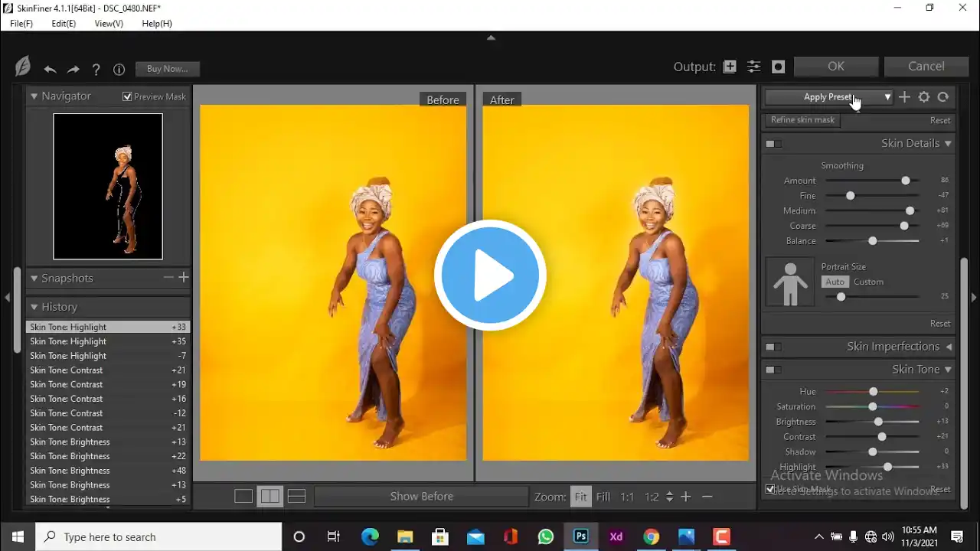The image size is (980, 551).
Task: Redo the adjustment with the forward arrow
Action: click(x=73, y=70)
